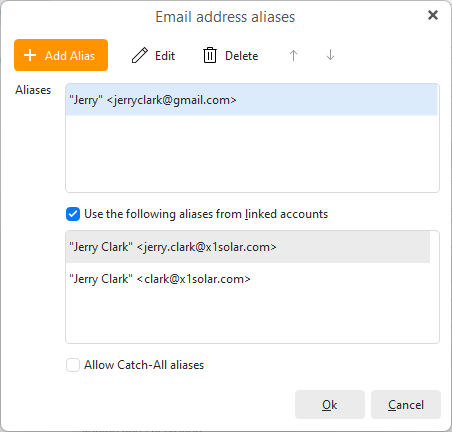The height and width of the screenshot is (432, 452).
Task: Choose the Delete text in toolbar
Action: coord(242,56)
